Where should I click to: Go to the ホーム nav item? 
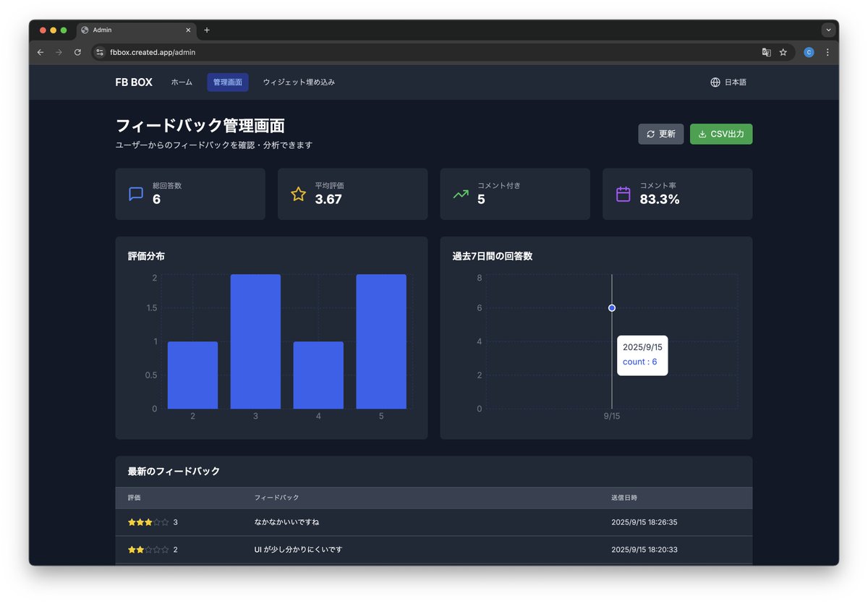[x=182, y=82]
